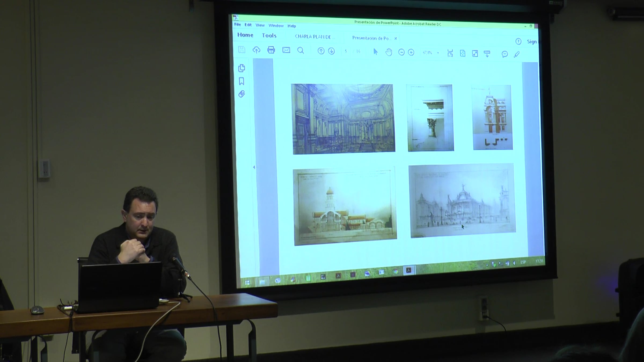Click the Sign In link
Viewport: 644px width, 362px height.
click(x=532, y=42)
